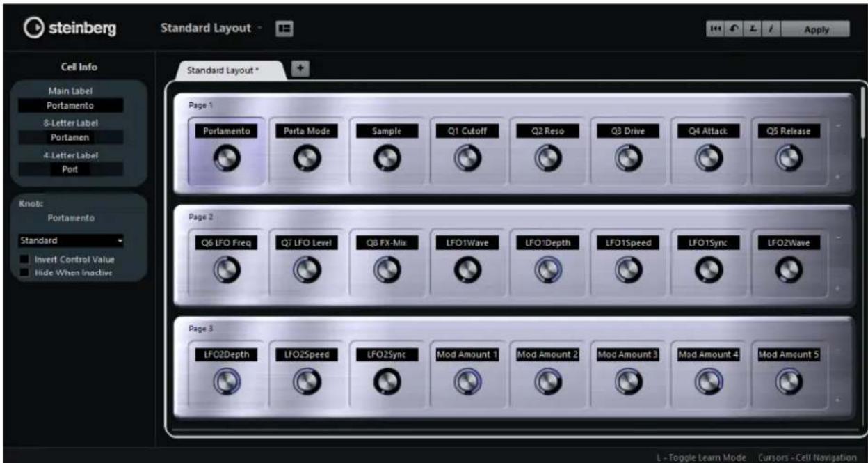This screenshot has height=463, width=868.
Task: Click the Mod Amount 1 knob
Action: click(467, 383)
